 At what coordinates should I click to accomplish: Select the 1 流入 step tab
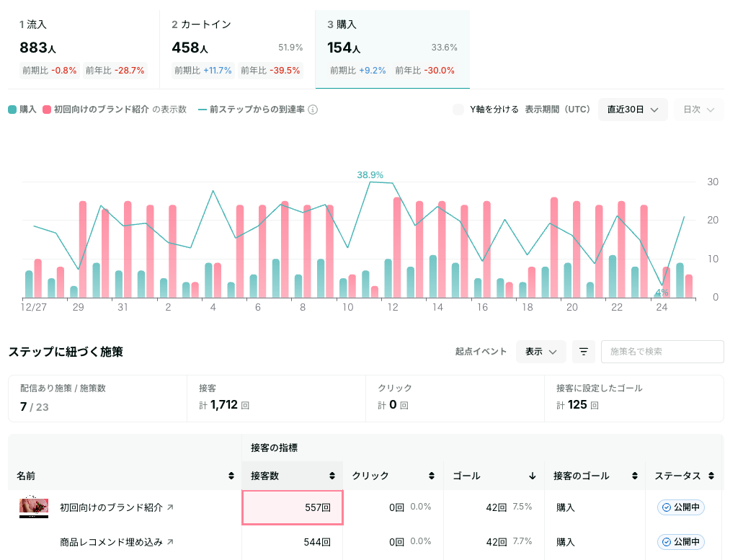[x=84, y=49]
